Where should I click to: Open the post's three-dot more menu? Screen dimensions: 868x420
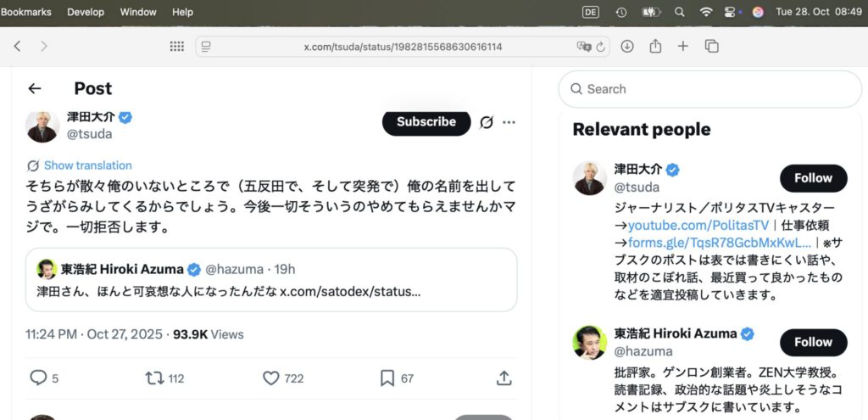(509, 122)
